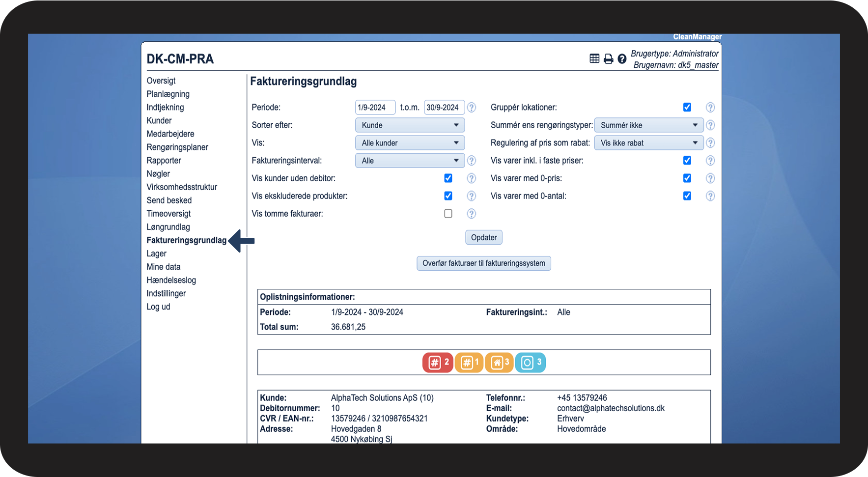Click the blue badge showing 3
The height and width of the screenshot is (477, 868).
[x=530, y=363]
